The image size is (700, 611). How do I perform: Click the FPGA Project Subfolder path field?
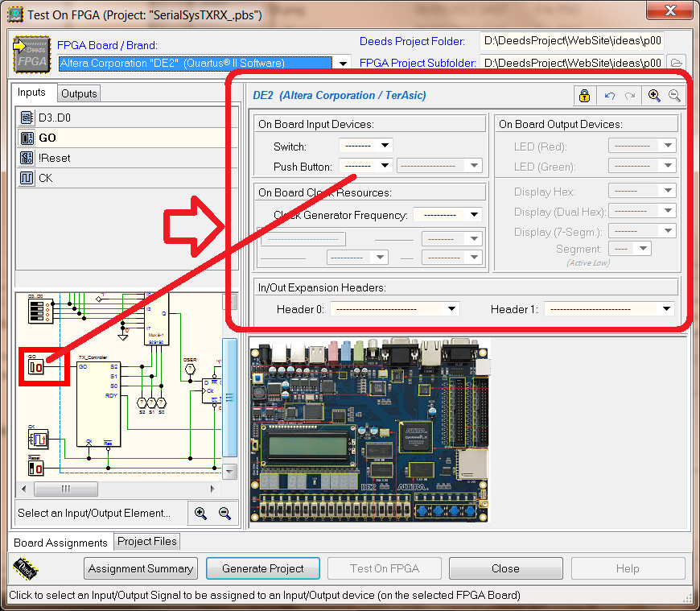[572, 63]
